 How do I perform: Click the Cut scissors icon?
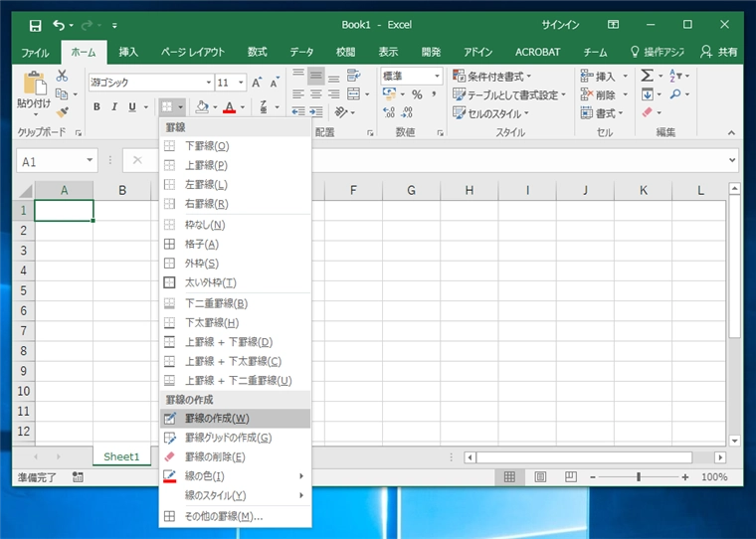click(62, 76)
